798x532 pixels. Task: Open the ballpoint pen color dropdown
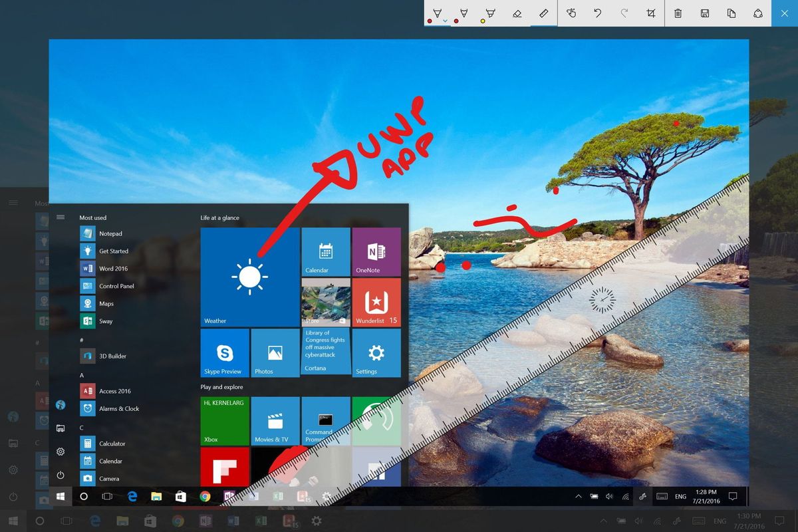click(444, 21)
